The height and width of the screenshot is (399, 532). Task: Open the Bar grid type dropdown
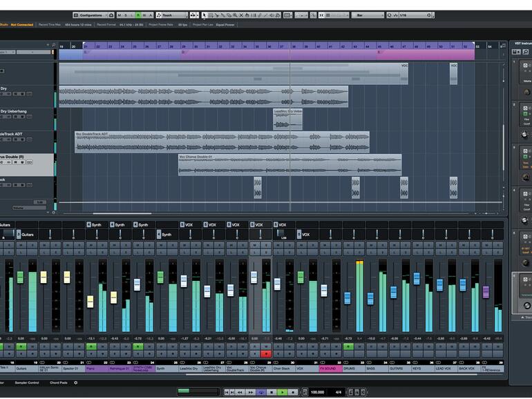click(x=368, y=15)
